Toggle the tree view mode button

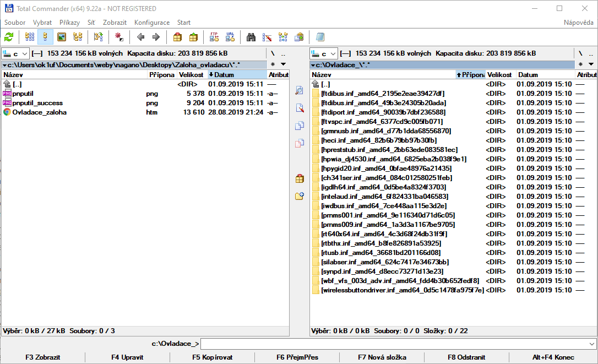[78, 37]
